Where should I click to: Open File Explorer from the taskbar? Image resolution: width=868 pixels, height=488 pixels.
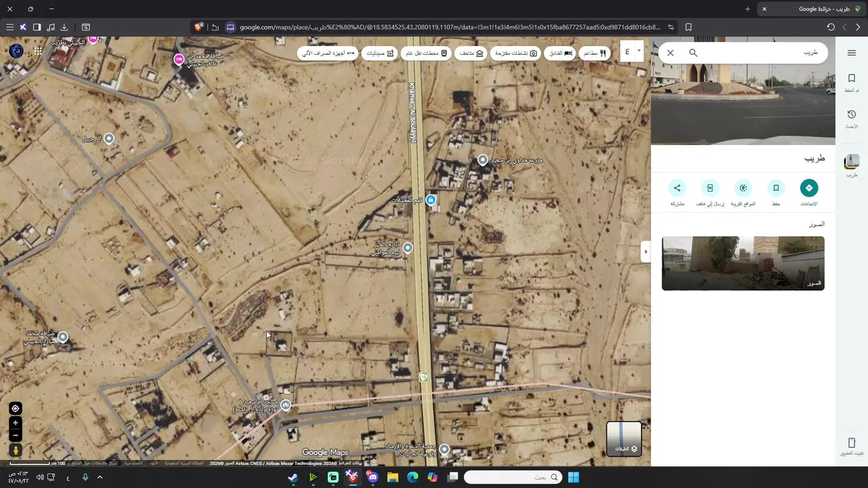[393, 477]
